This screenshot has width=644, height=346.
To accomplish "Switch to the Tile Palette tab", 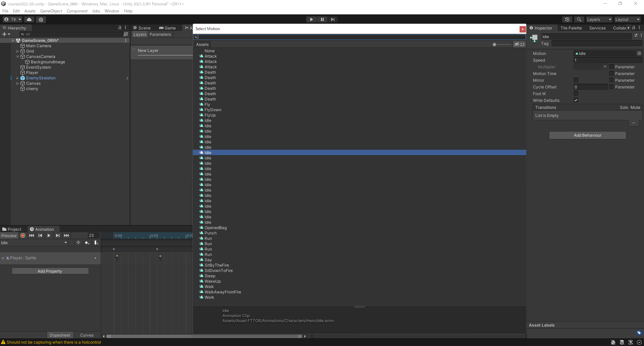I will pos(571,28).
